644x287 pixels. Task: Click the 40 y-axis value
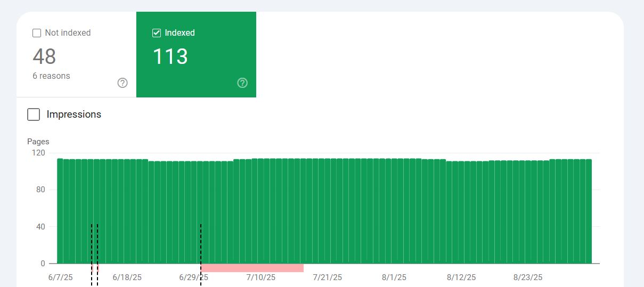[x=41, y=227]
